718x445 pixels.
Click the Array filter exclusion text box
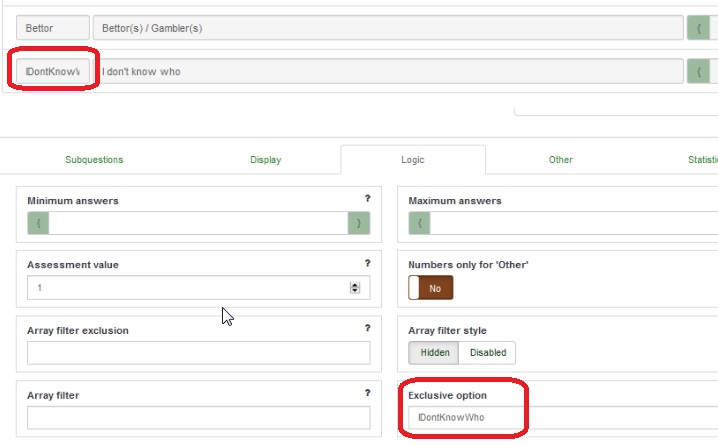(198, 353)
